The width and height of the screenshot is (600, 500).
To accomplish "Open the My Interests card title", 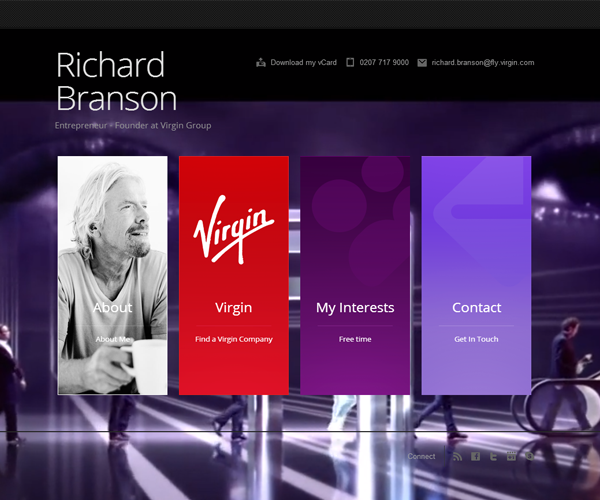I will (355, 308).
